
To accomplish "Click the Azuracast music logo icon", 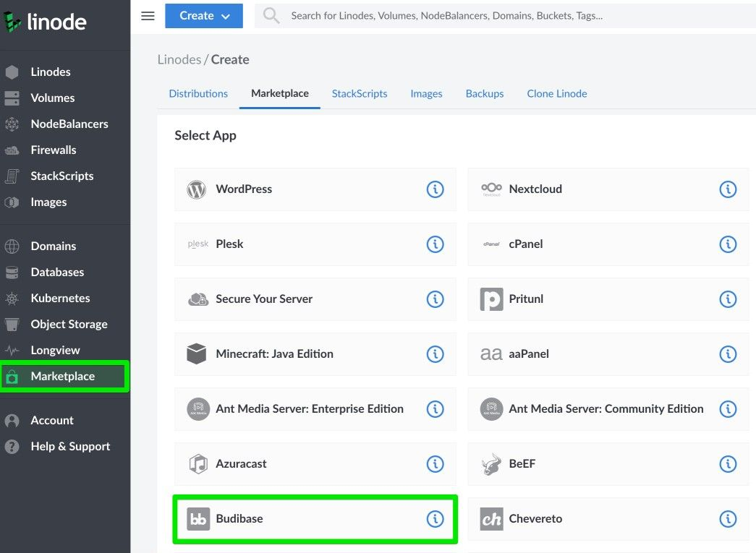I will pyautogui.click(x=198, y=464).
